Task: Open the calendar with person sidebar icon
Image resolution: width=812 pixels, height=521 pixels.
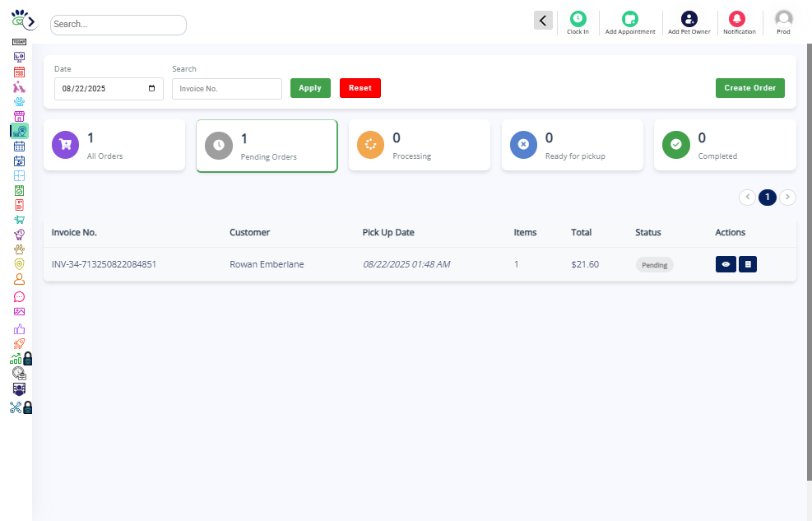Action: (19, 161)
